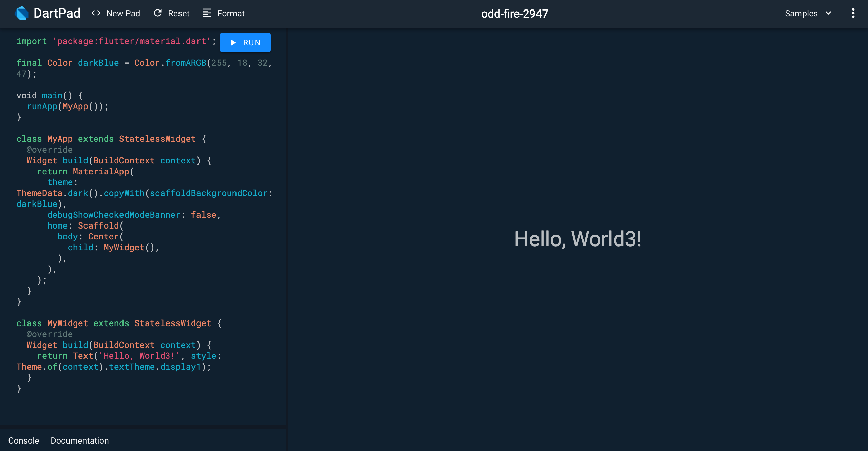The image size is (868, 451).
Task: Select the pad name odd-fire-2947
Action: (514, 13)
